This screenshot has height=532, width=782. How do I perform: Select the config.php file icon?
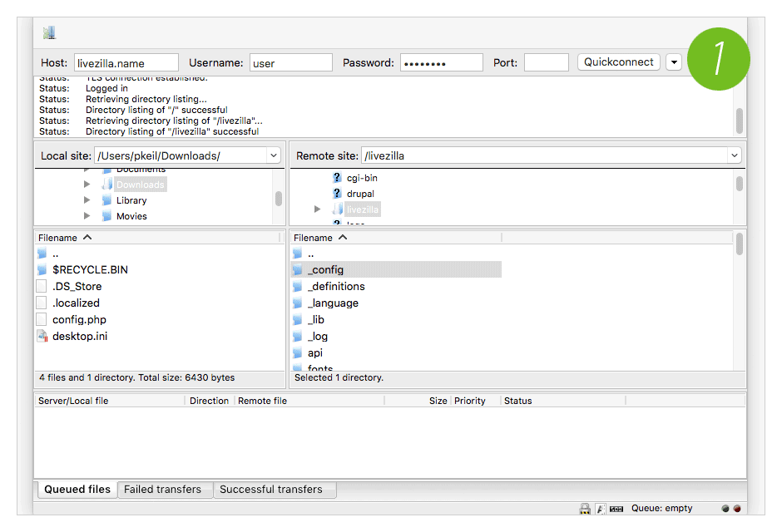pyautogui.click(x=42, y=319)
